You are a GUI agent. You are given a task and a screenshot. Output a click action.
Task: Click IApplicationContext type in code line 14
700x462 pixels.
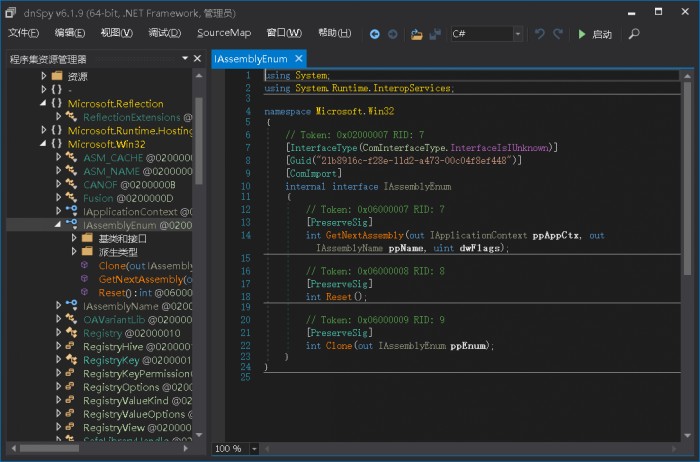pyautogui.click(x=478, y=235)
